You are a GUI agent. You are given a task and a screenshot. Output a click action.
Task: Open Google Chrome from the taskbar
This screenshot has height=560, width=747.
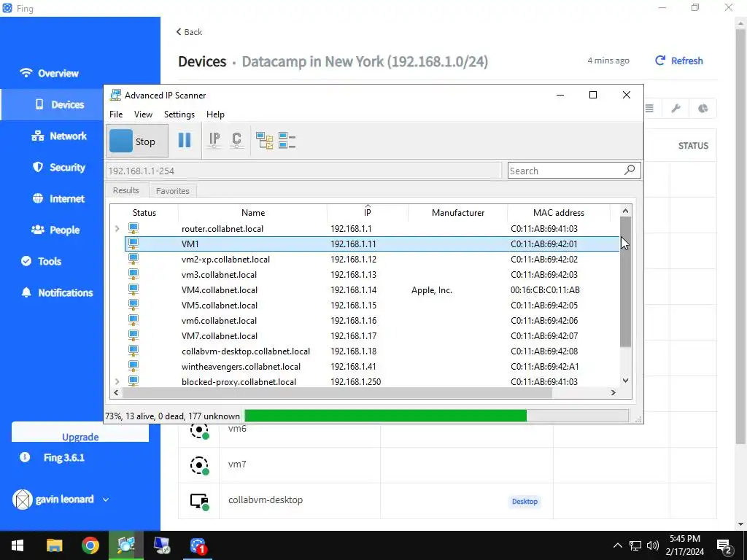click(x=90, y=545)
